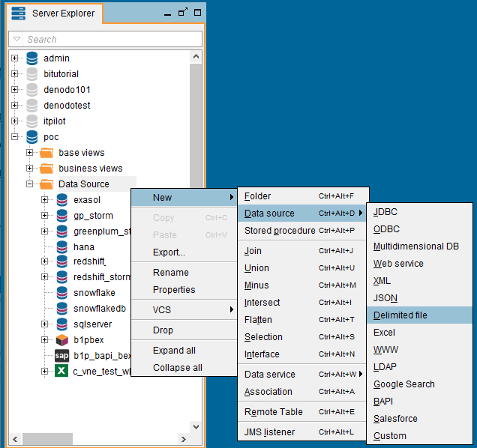Click the hana data source icon
Viewport: 477px width, 448px height.
click(x=62, y=246)
